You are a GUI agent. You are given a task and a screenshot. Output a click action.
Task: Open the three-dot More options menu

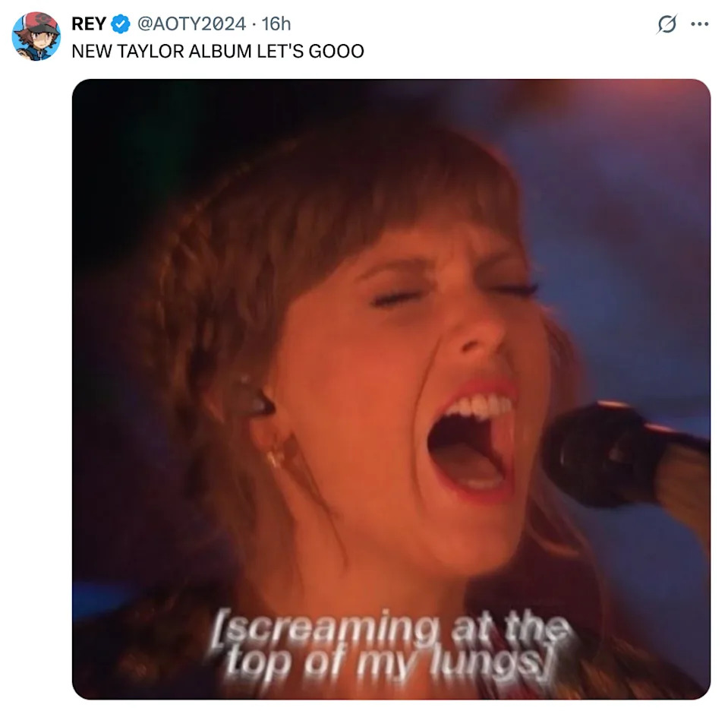698,24
